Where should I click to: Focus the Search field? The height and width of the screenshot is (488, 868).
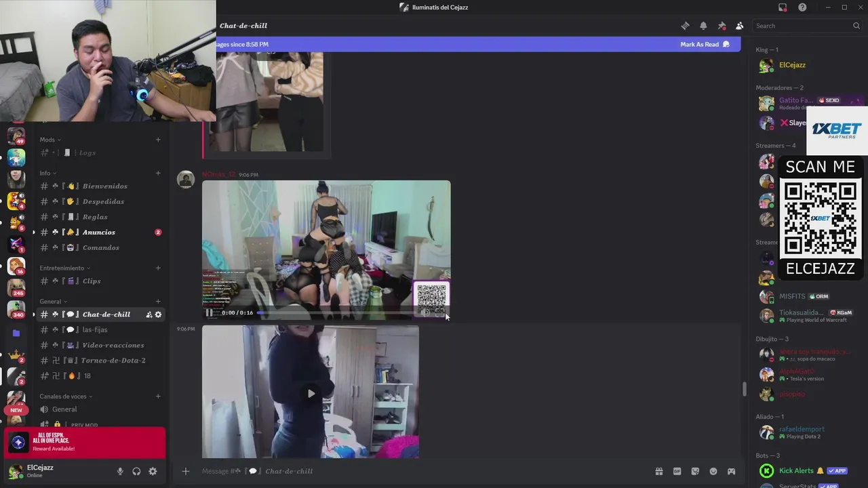[x=808, y=26]
